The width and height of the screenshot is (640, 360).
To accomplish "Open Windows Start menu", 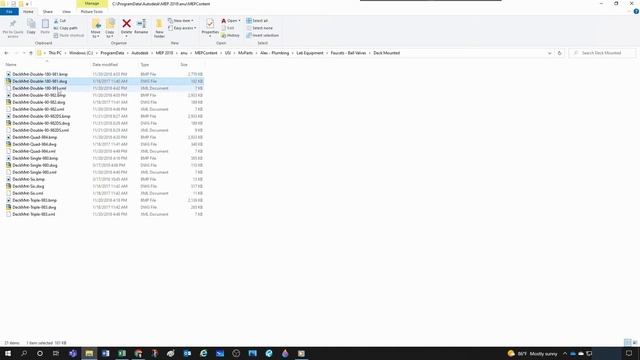I will click(x=7, y=353).
